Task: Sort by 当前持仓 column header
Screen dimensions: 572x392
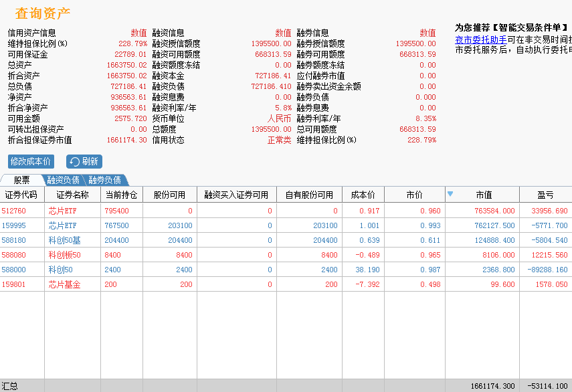Action: tap(122, 195)
